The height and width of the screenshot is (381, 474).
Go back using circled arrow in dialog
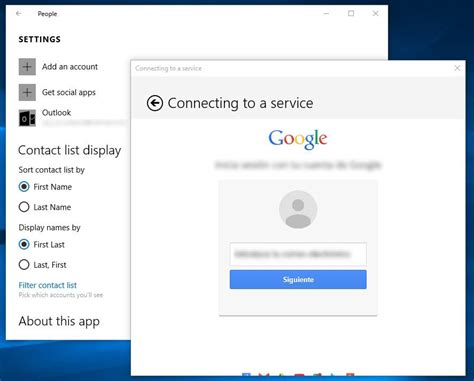point(155,103)
